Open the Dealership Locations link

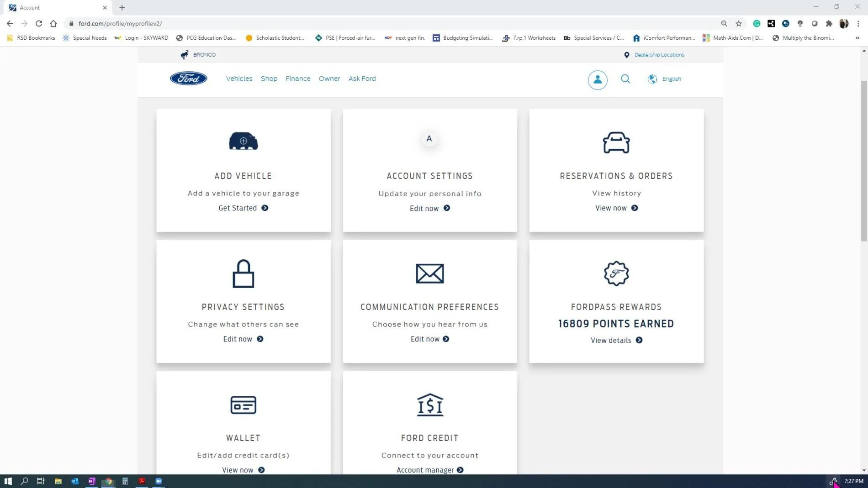tap(659, 55)
